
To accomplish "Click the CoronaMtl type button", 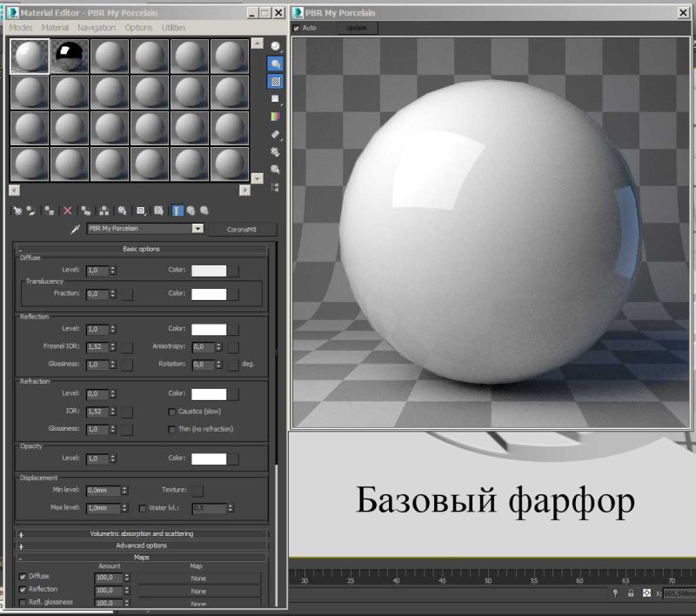I will (x=244, y=228).
